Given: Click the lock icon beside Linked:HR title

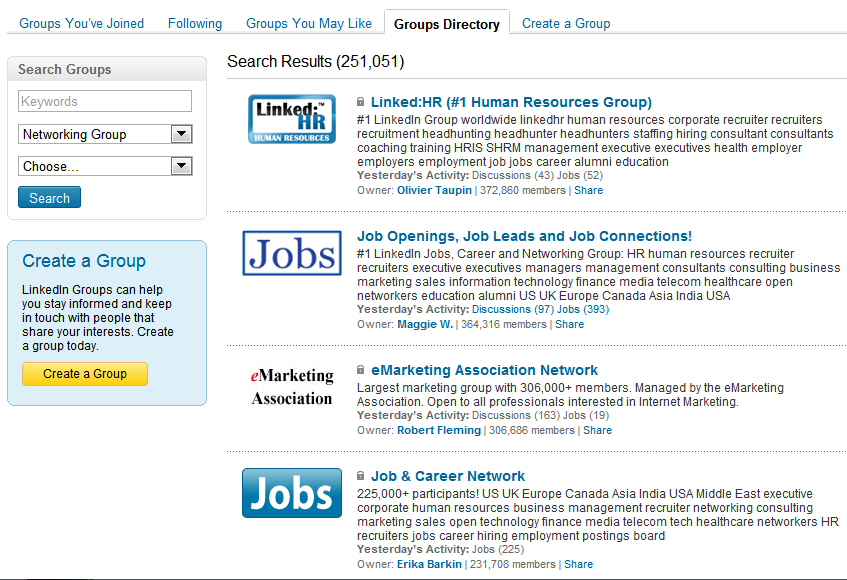Looking at the screenshot, I should pos(361,102).
